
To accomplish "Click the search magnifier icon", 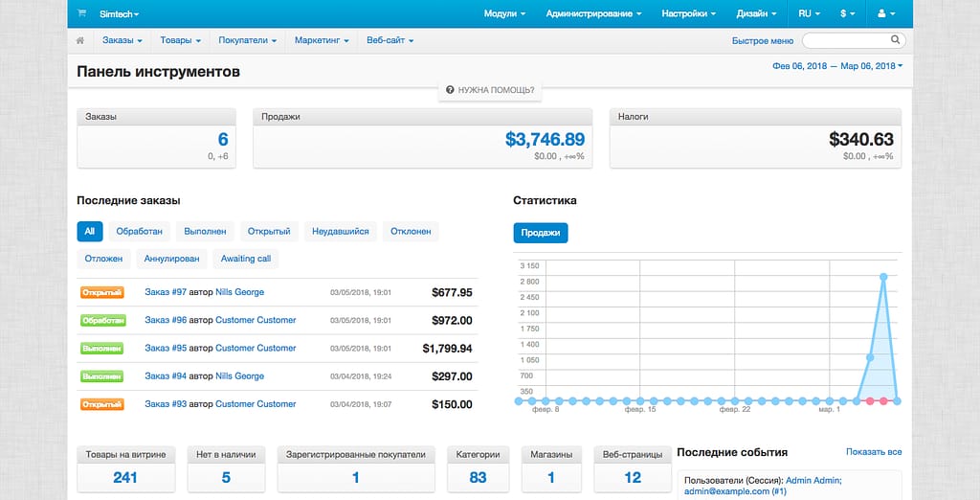I will pyautogui.click(x=895, y=40).
